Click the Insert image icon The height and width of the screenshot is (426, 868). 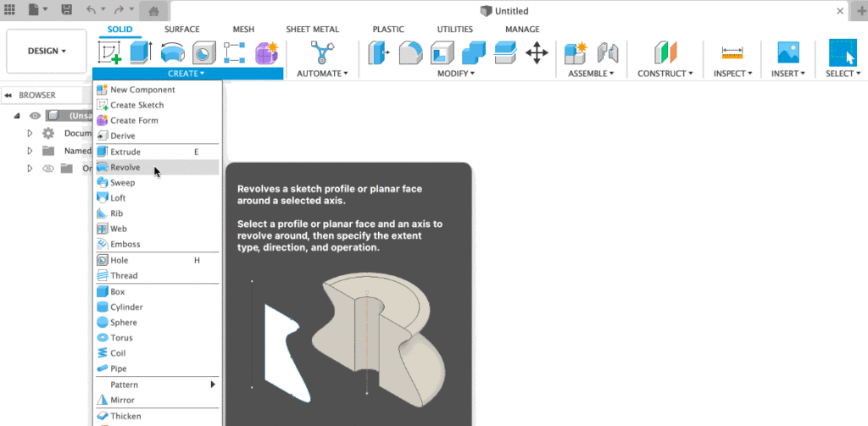click(x=788, y=53)
